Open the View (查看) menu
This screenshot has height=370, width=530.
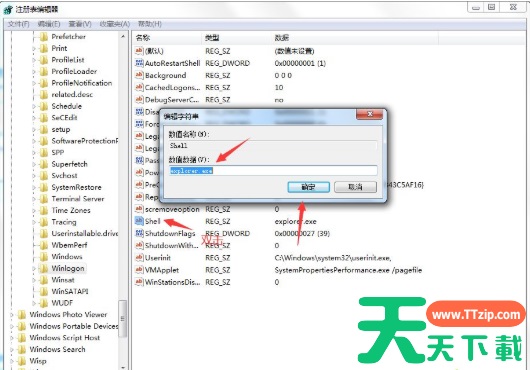point(80,24)
